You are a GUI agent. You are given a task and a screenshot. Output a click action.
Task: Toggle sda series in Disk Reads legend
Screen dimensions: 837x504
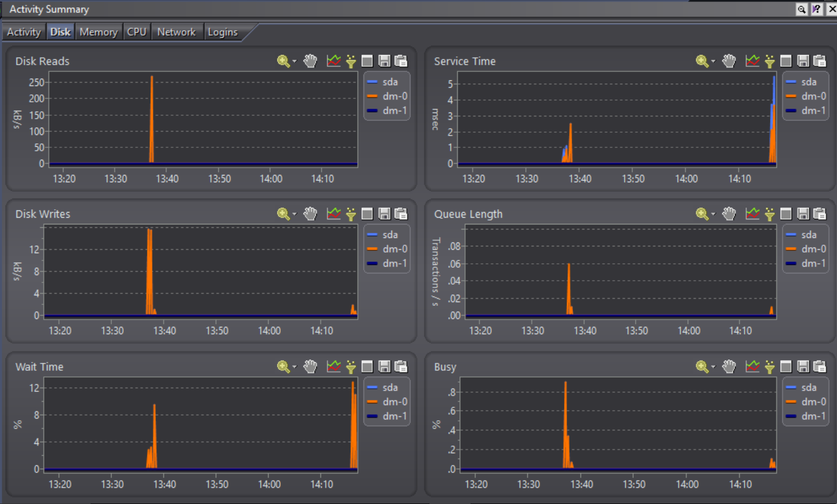(x=390, y=82)
